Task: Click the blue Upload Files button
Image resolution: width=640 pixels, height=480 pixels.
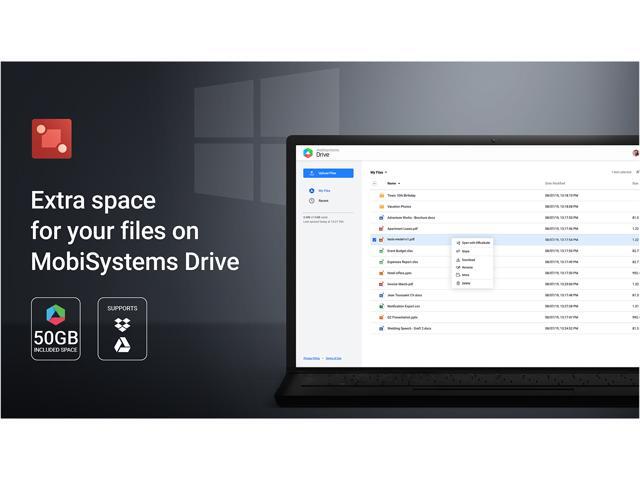Action: [328, 173]
